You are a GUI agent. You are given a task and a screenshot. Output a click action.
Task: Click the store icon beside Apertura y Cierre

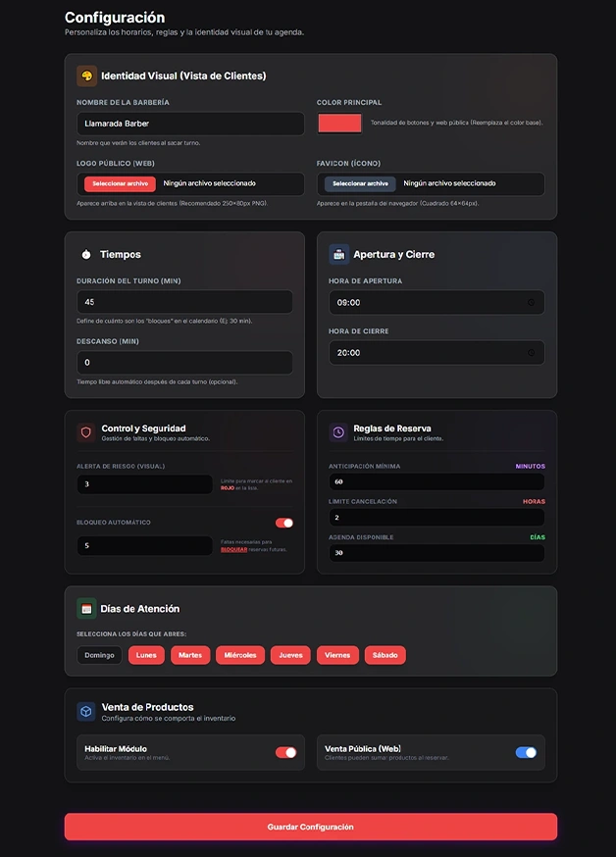click(338, 254)
